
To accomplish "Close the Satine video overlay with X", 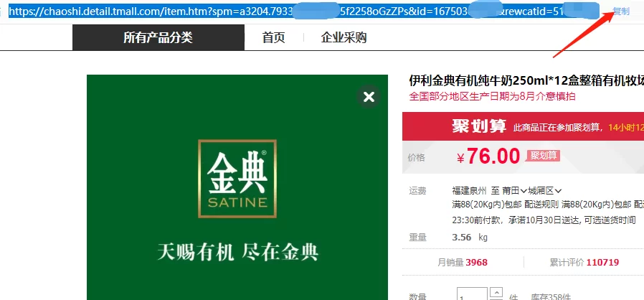I will 369,97.
